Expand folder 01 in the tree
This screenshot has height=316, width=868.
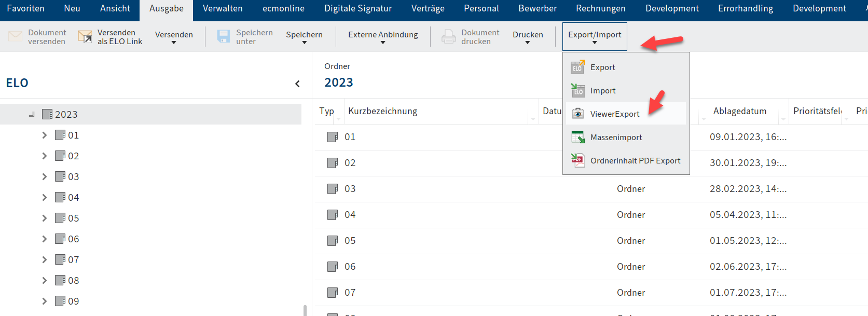click(45, 135)
